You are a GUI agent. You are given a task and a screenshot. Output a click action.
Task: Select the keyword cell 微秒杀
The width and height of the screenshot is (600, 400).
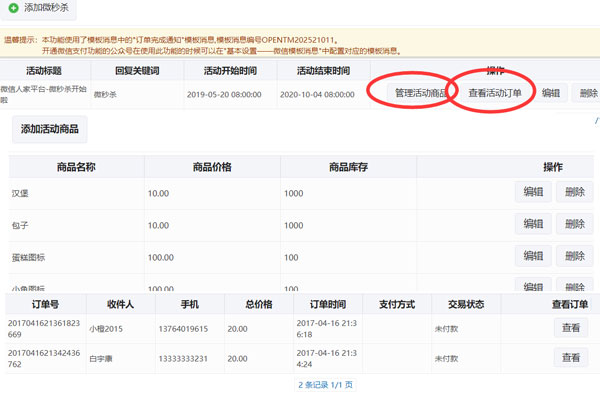pyautogui.click(x=105, y=95)
